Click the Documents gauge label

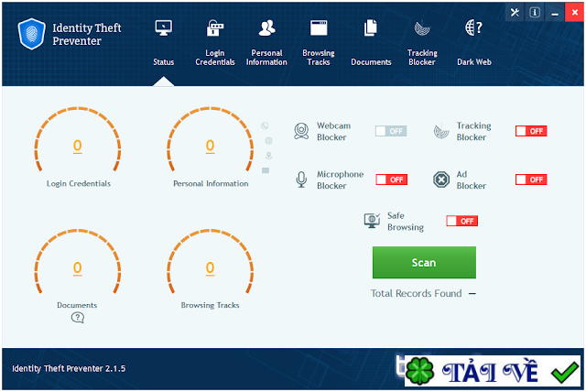tap(77, 305)
